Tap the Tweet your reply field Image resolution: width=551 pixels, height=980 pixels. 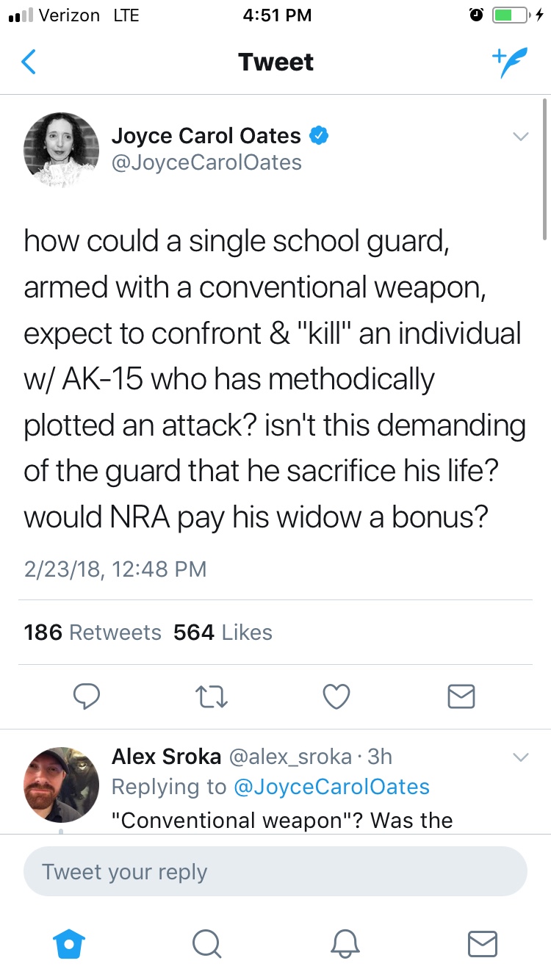pos(275,872)
